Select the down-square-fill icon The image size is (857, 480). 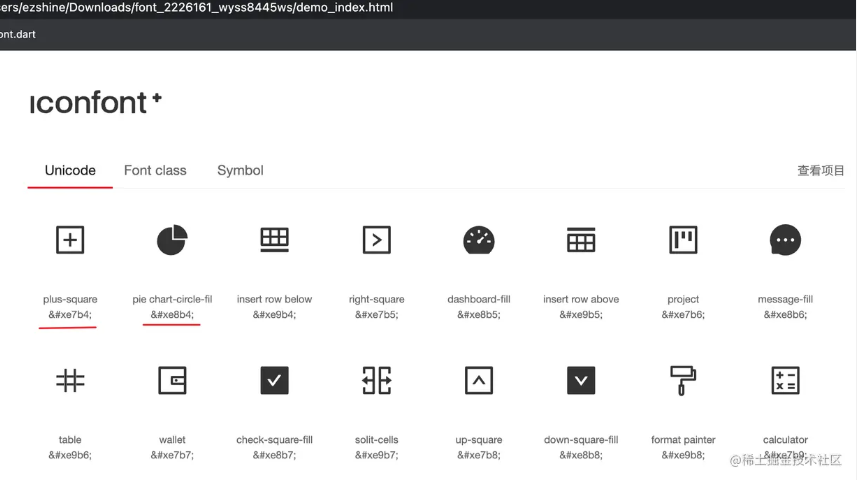(581, 380)
